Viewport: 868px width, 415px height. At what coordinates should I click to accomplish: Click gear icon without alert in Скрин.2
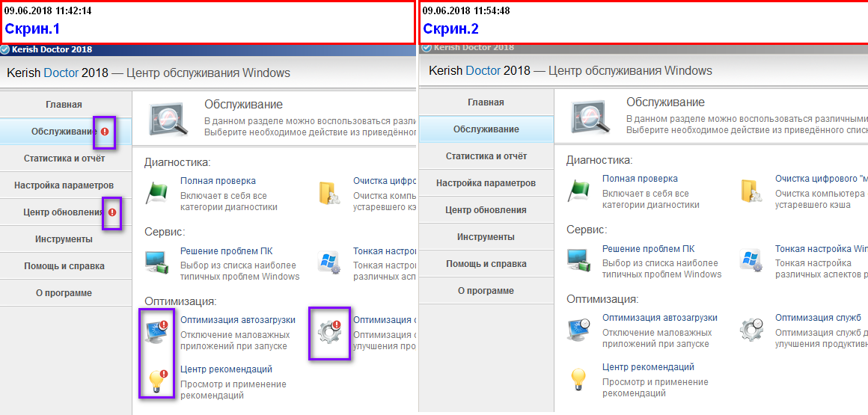751,329
